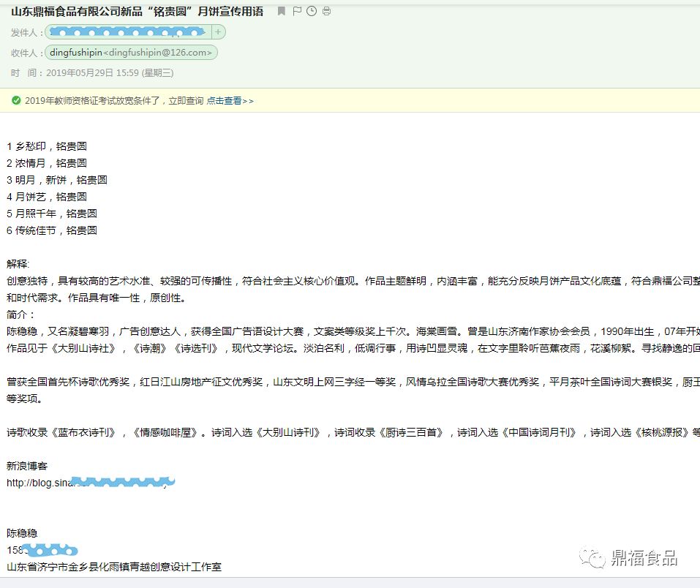This screenshot has height=588, width=700.
Task: Click the signature name 陈稳稳 near the bottom
Action: [22, 533]
